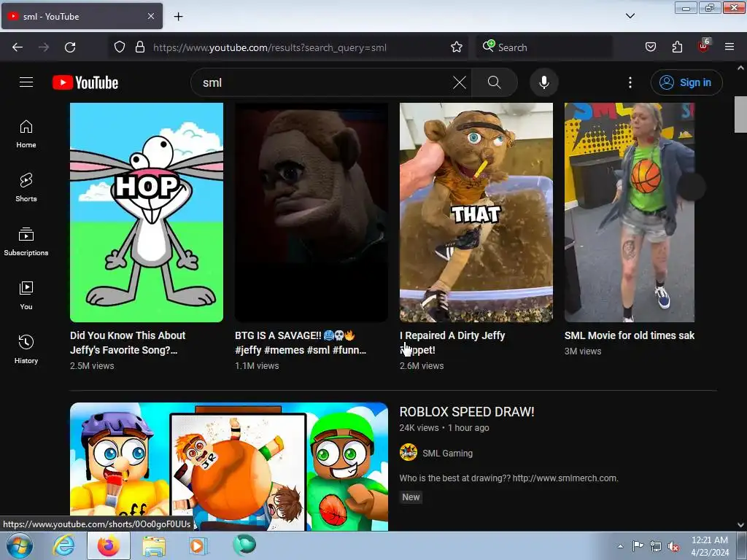The height and width of the screenshot is (560, 747).
Task: Close the sml - YouTube tab
Action: point(150,16)
